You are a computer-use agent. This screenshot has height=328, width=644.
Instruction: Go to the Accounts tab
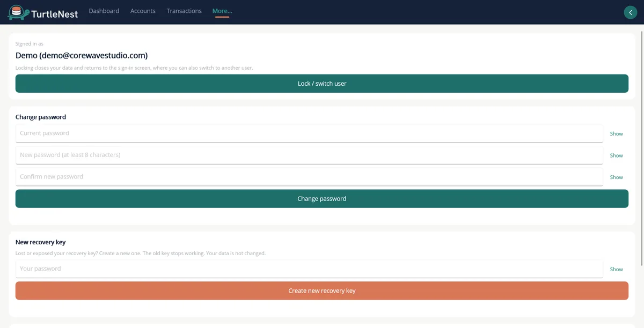(143, 11)
